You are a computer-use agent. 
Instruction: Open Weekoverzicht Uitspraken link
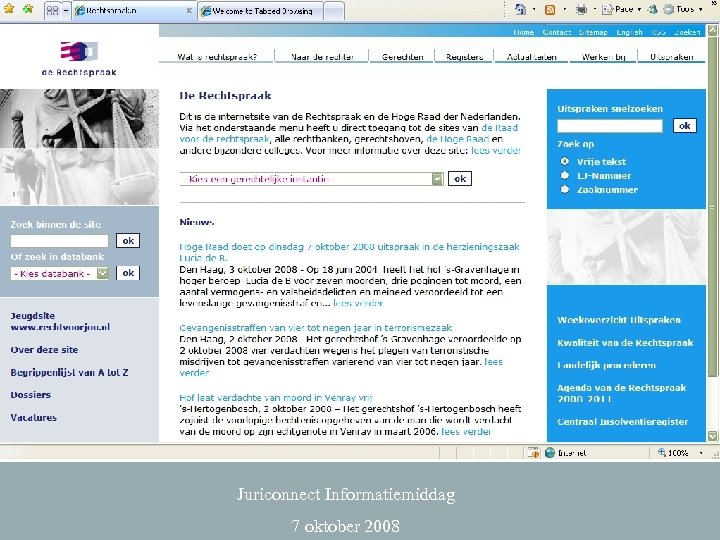pos(619,320)
